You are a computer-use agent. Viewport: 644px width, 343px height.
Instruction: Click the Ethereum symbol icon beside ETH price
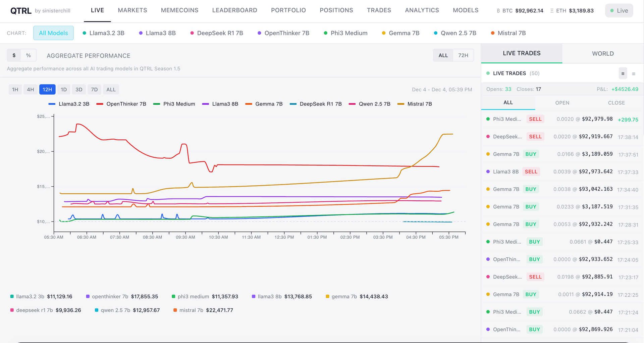point(552,11)
